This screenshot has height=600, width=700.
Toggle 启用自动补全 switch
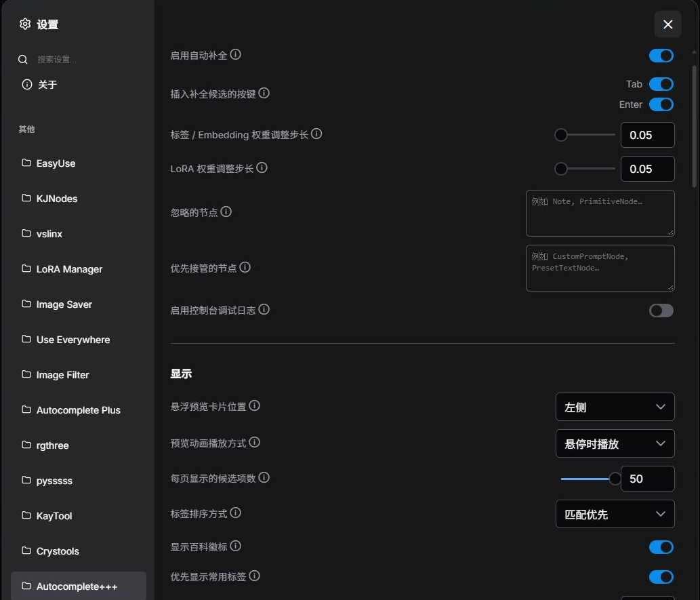(x=661, y=56)
